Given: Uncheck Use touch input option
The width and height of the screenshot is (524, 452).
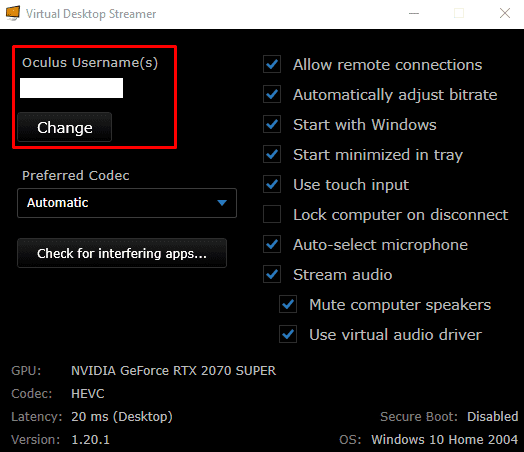Looking at the screenshot, I should tap(272, 184).
